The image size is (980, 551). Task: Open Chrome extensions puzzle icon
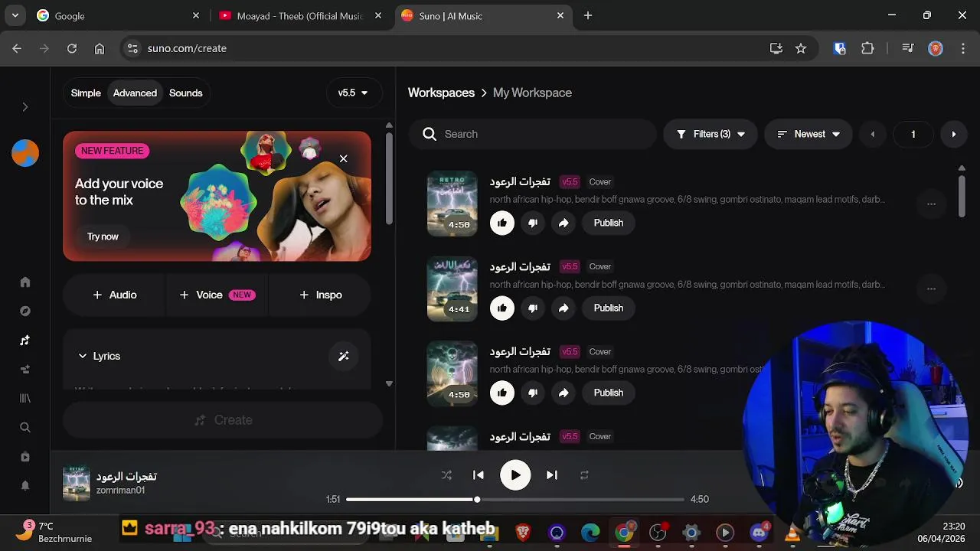[867, 48]
